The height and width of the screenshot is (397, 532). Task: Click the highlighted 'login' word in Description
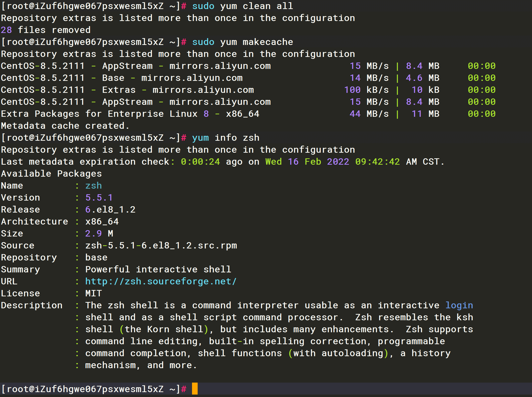click(x=459, y=305)
